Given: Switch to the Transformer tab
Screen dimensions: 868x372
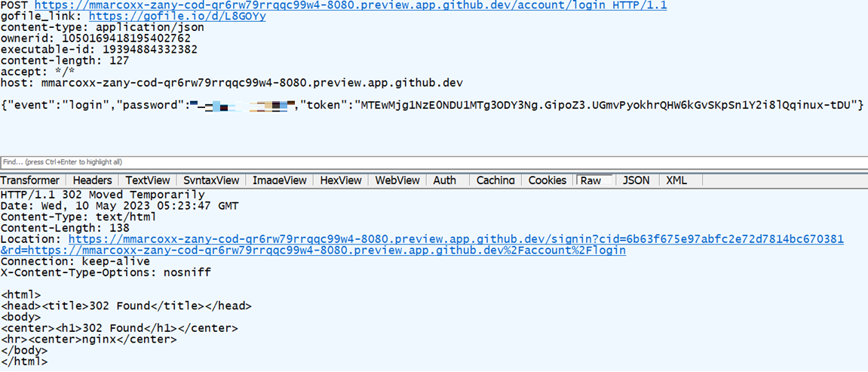Looking at the screenshot, I should (x=30, y=180).
